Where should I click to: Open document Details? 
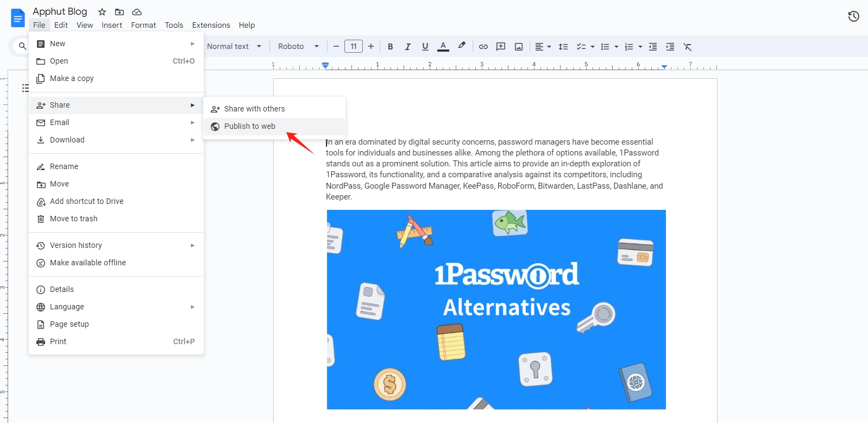pyautogui.click(x=116, y=289)
